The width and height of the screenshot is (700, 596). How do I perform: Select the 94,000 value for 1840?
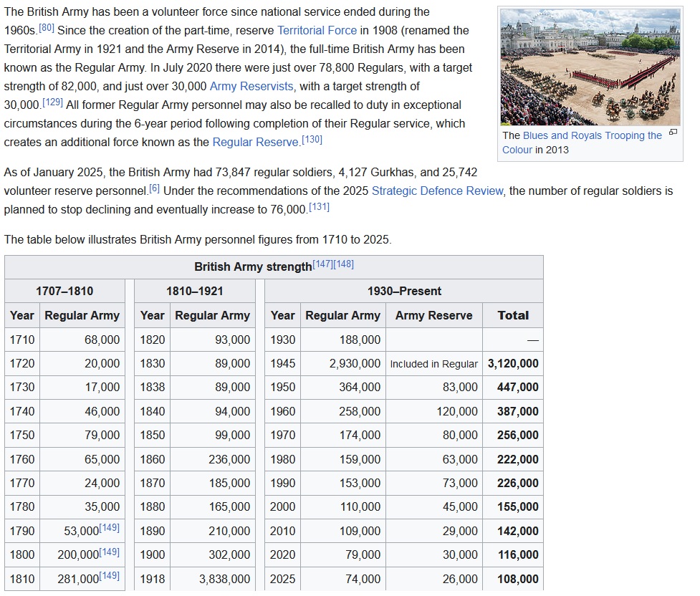[233, 411]
